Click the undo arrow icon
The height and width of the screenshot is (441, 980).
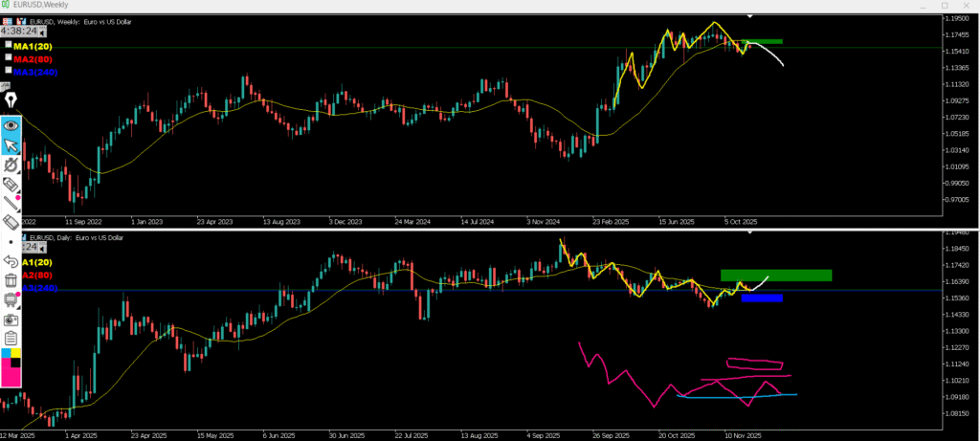tap(11, 260)
